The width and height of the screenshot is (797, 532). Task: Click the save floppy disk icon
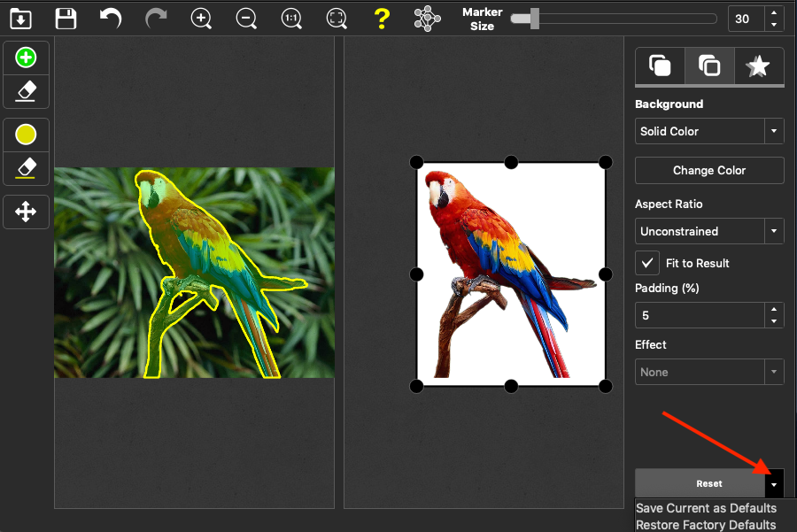tap(66, 18)
